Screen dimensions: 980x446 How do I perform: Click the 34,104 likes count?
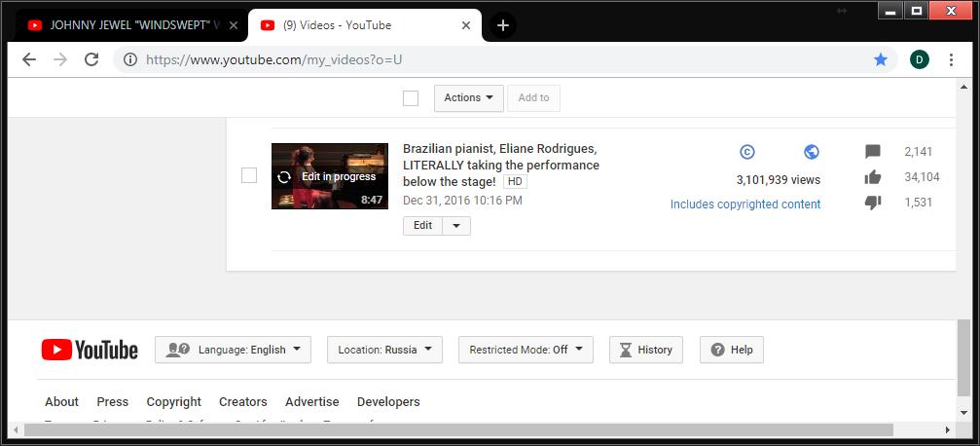(x=922, y=177)
